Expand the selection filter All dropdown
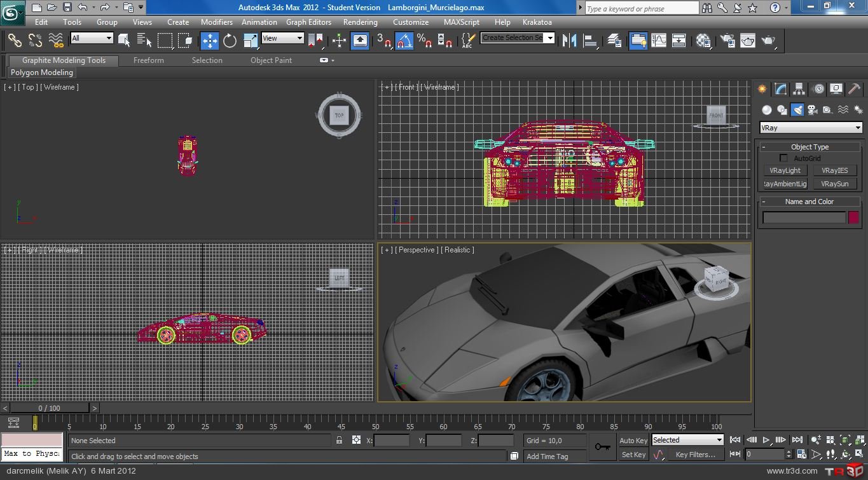The height and width of the screenshot is (480, 868). coord(92,38)
